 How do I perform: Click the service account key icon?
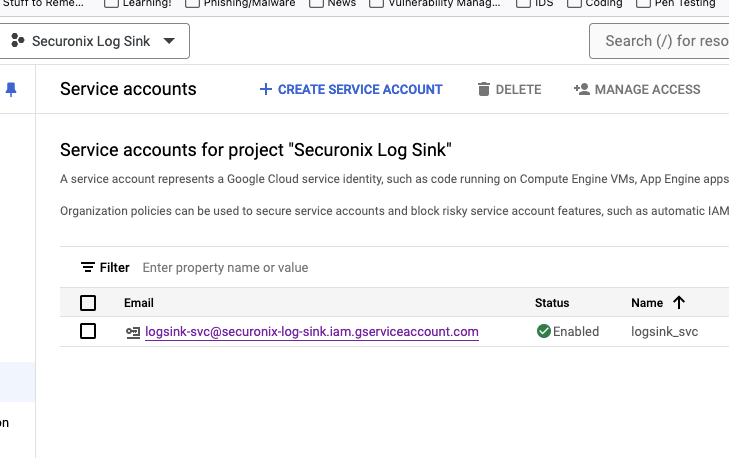click(133, 332)
